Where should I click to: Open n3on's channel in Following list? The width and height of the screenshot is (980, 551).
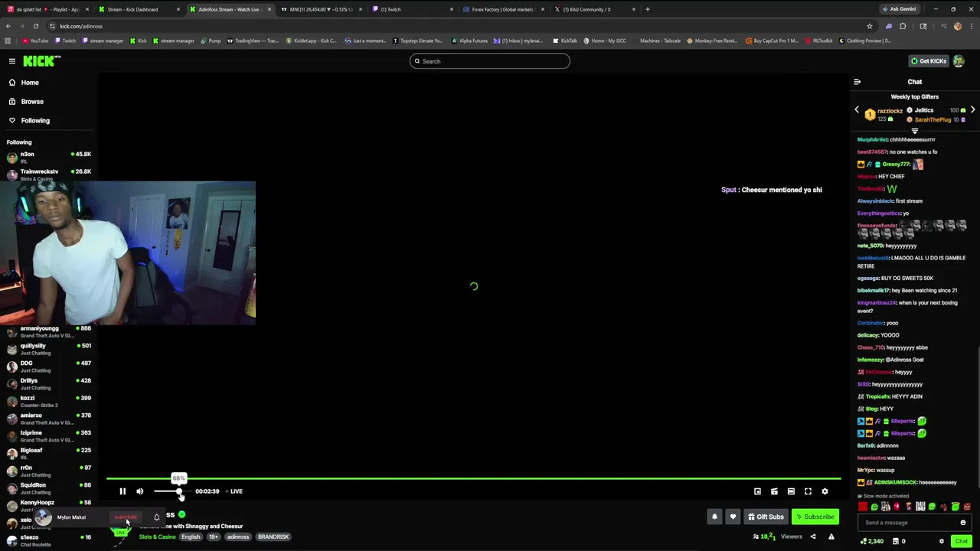coord(49,157)
